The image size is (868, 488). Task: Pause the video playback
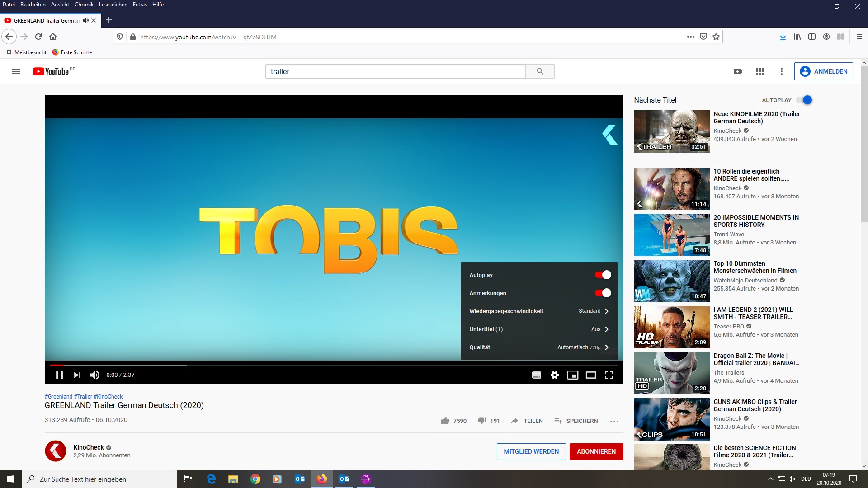point(59,375)
